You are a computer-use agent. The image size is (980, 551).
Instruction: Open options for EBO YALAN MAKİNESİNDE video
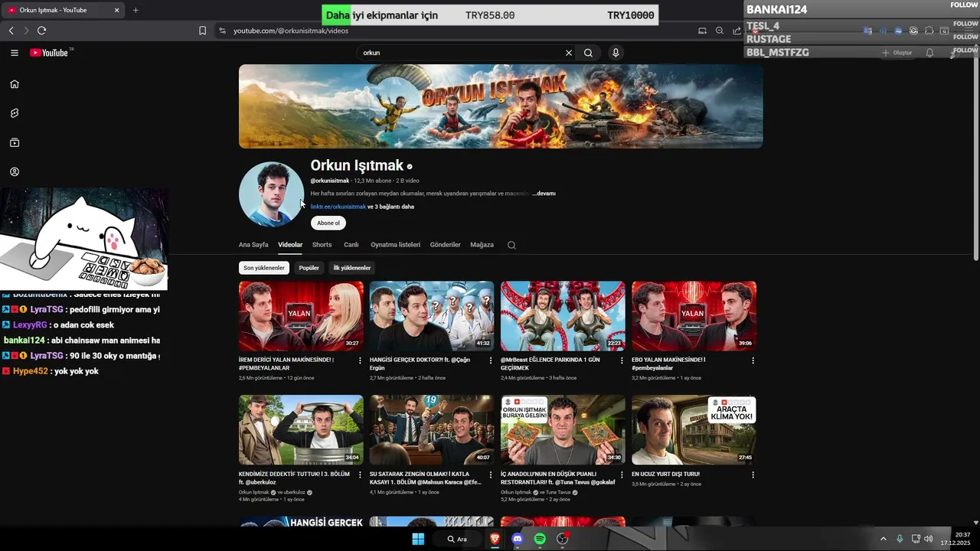pyautogui.click(x=753, y=360)
